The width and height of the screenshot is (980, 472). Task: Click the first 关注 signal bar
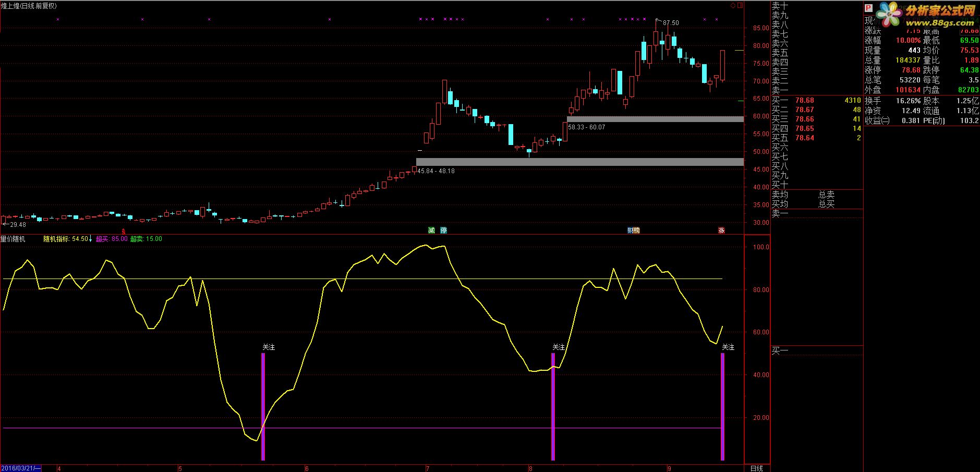click(x=263, y=406)
